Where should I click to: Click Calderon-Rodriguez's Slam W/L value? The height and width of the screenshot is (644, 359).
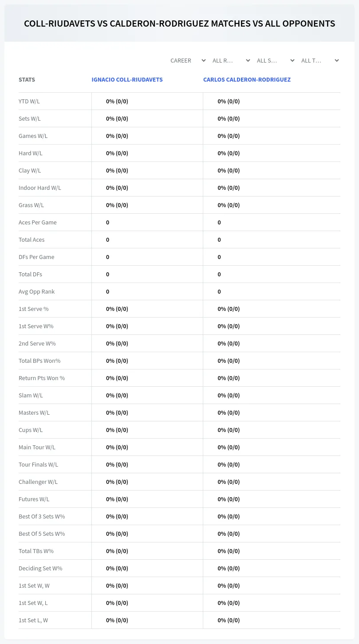[x=229, y=395]
